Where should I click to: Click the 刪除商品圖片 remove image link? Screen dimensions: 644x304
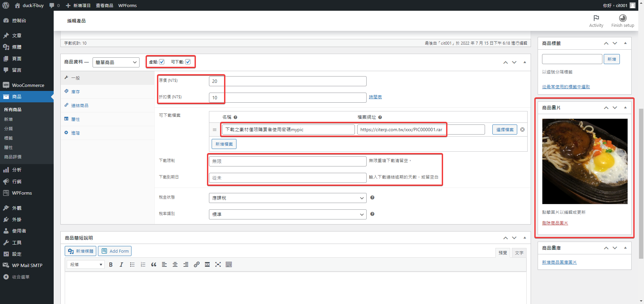[555, 223]
